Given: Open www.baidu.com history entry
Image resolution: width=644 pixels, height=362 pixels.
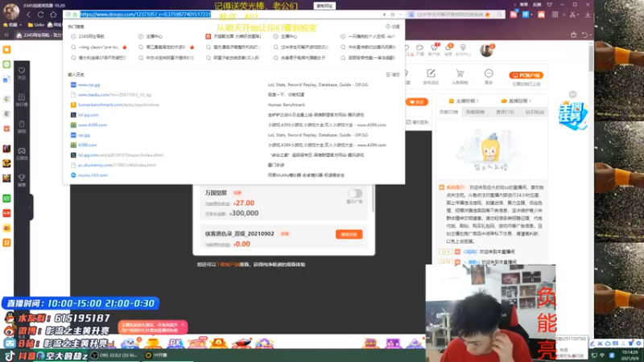Looking at the screenshot, I should coord(114,95).
